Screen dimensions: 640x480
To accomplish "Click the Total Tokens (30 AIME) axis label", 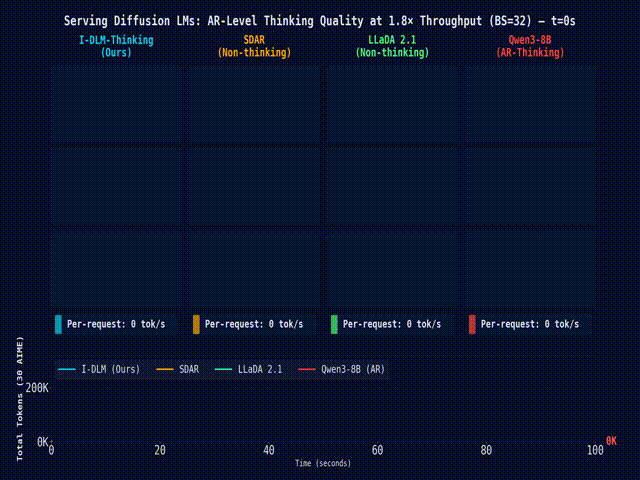I will coord(20,399).
